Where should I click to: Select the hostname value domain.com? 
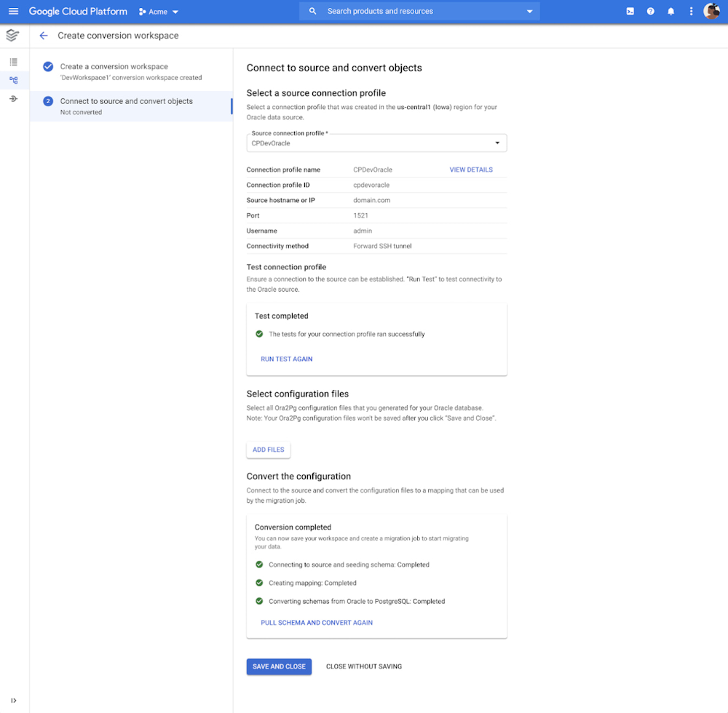371,200
